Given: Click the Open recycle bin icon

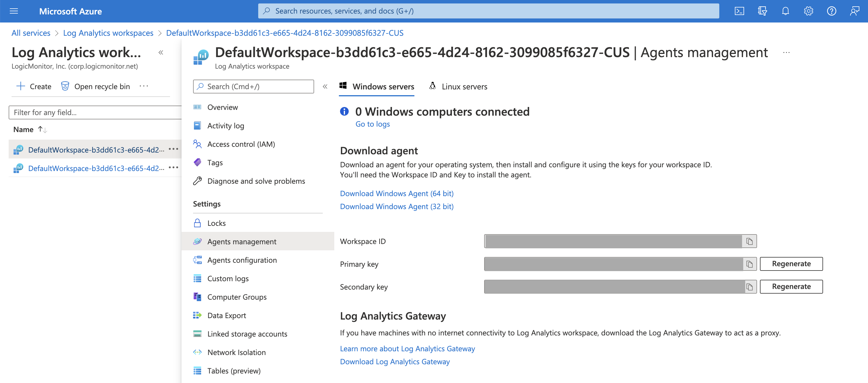Looking at the screenshot, I should (65, 86).
